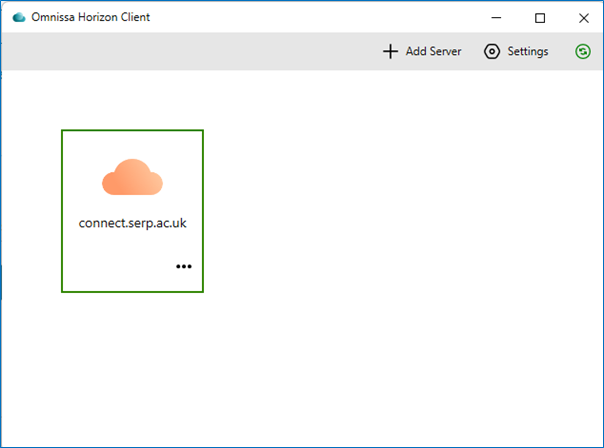
Task: Click the plus icon for Add Server
Action: click(x=390, y=51)
